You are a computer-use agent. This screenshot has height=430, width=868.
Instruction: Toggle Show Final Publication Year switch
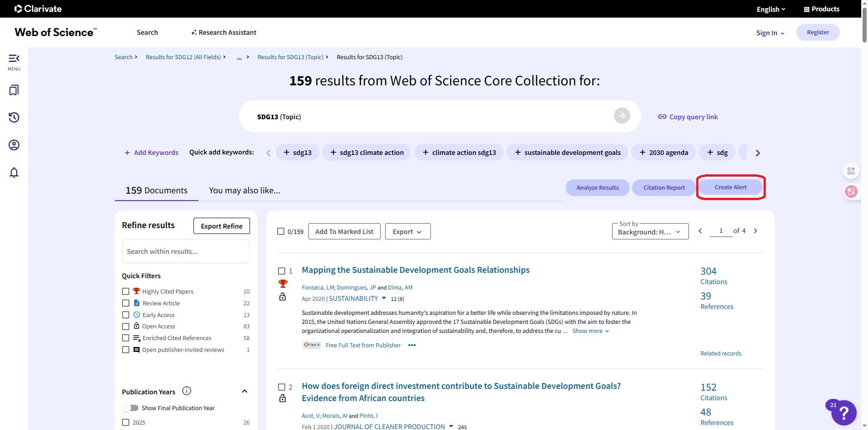point(131,408)
